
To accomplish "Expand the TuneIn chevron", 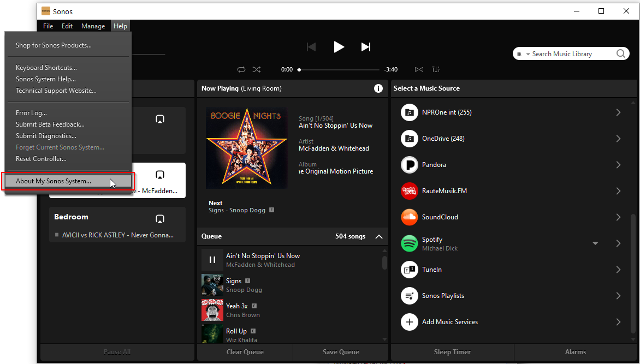I will point(618,270).
